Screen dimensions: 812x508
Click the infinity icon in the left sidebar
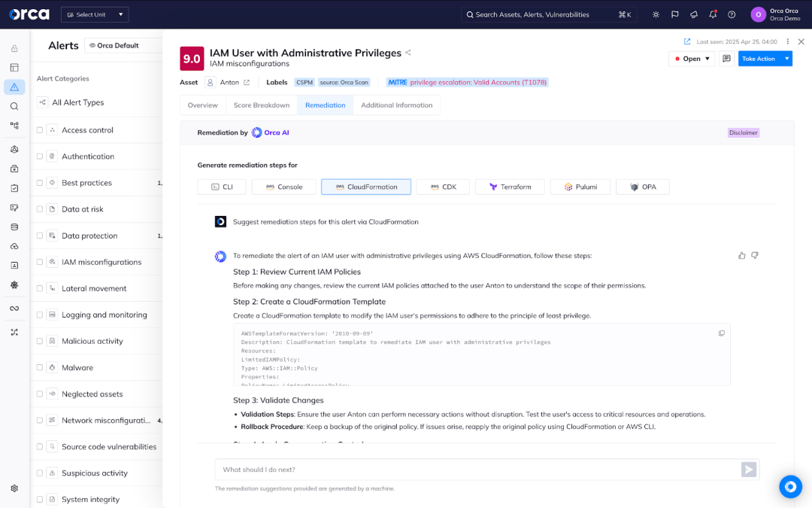pyautogui.click(x=14, y=309)
